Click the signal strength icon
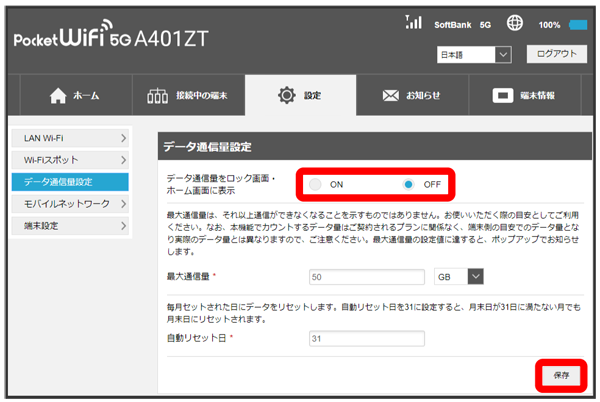This screenshot has height=402, width=600. [x=413, y=22]
